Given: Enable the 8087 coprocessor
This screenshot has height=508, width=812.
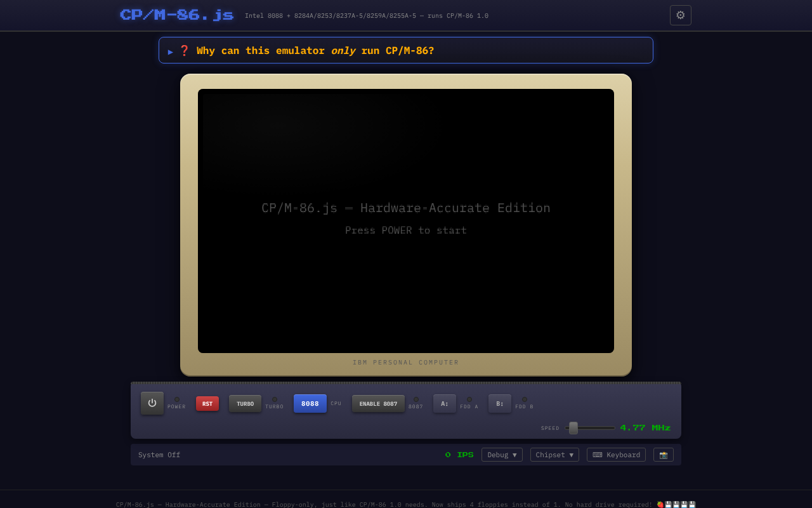Looking at the screenshot, I should [x=378, y=404].
